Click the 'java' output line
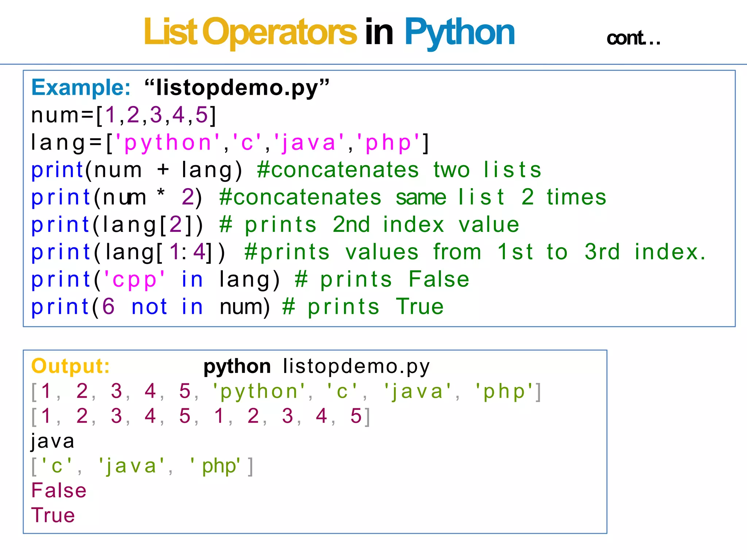The image size is (747, 560). point(53,442)
